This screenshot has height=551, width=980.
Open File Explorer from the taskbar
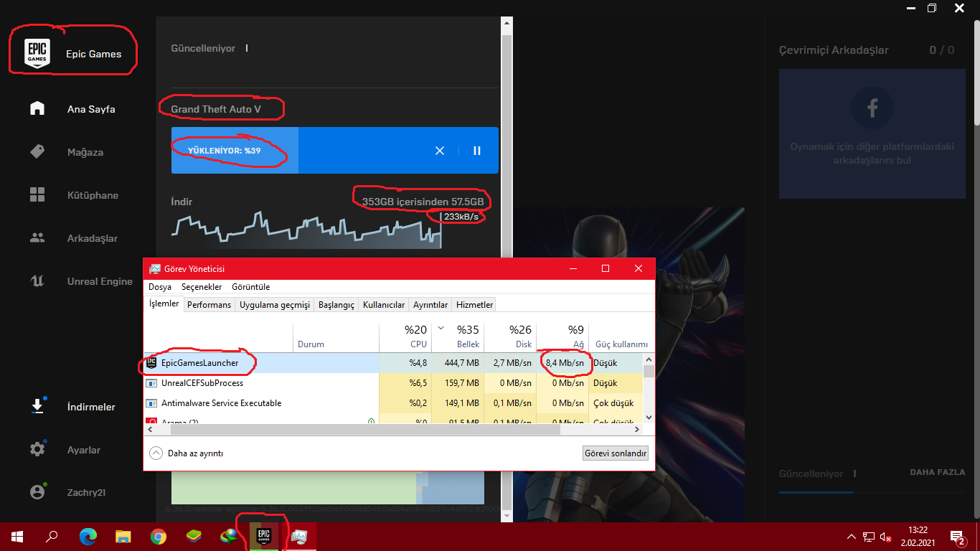pos(123,537)
